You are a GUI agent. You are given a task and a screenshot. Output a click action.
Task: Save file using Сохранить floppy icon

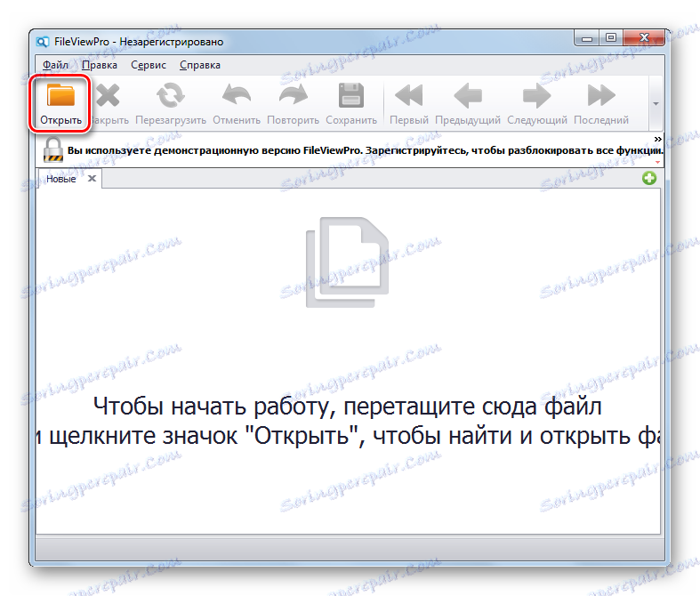(x=351, y=95)
